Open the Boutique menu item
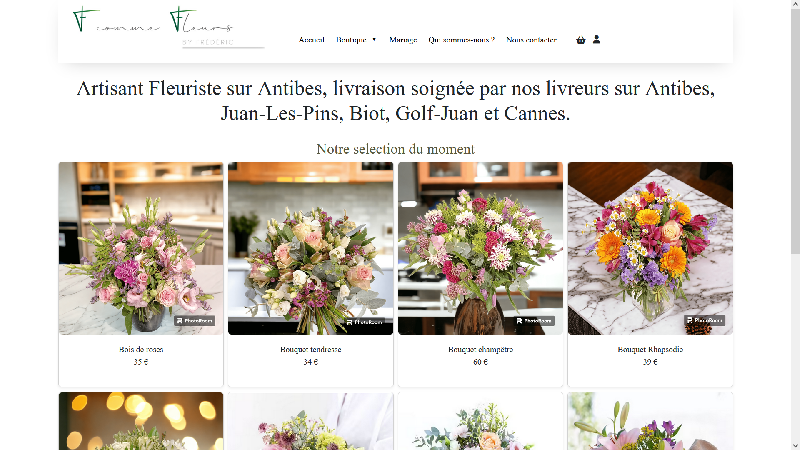800x450 pixels. (352, 40)
